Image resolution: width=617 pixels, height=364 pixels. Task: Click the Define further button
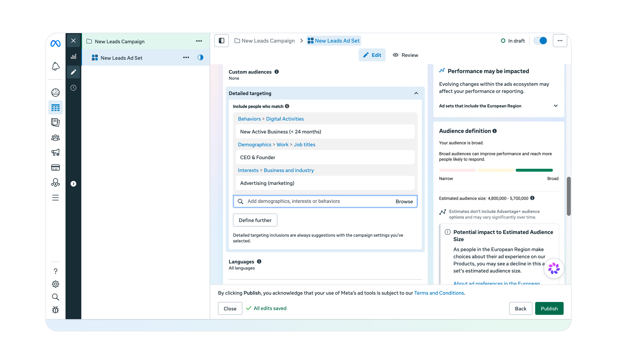coord(255,220)
